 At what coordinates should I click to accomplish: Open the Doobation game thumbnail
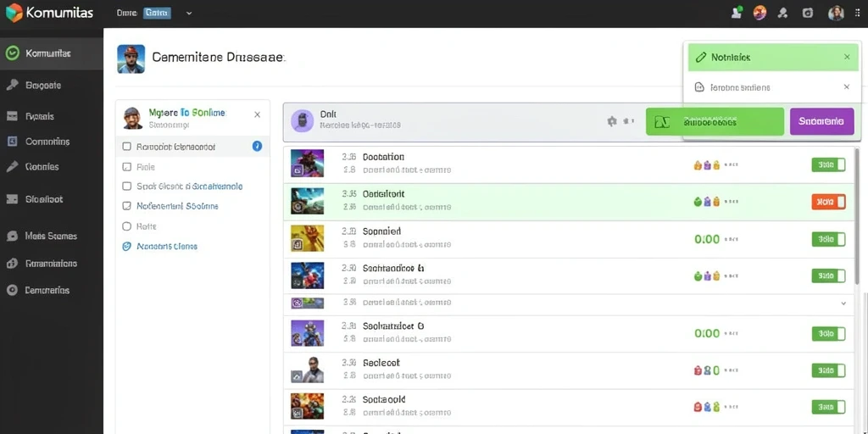307,164
